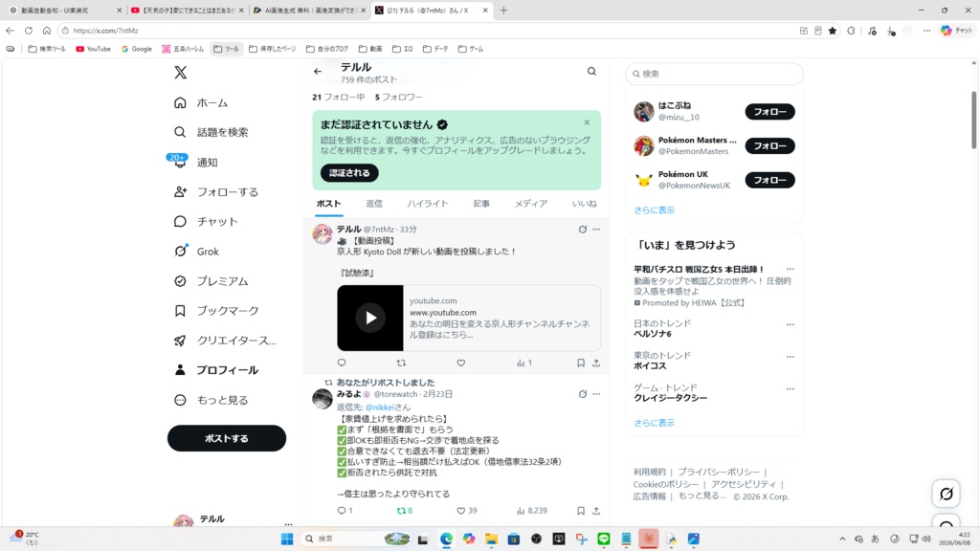Click さらに表示 under follow suggestions
980x551 pixels.
pos(654,210)
